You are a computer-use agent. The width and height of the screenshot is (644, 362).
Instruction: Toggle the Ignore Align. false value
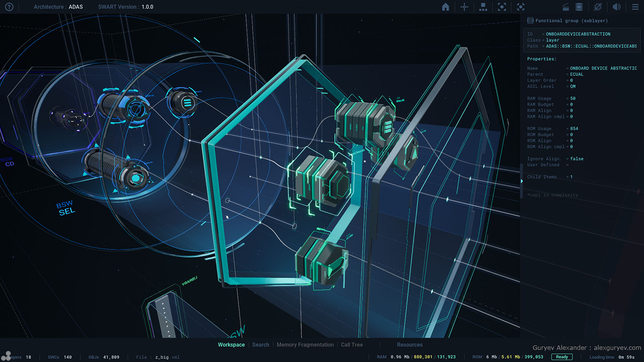click(577, 159)
